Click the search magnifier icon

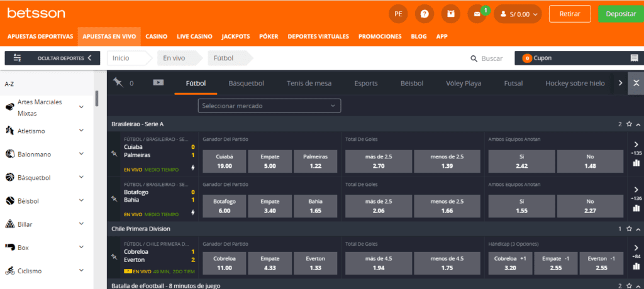coord(474,58)
